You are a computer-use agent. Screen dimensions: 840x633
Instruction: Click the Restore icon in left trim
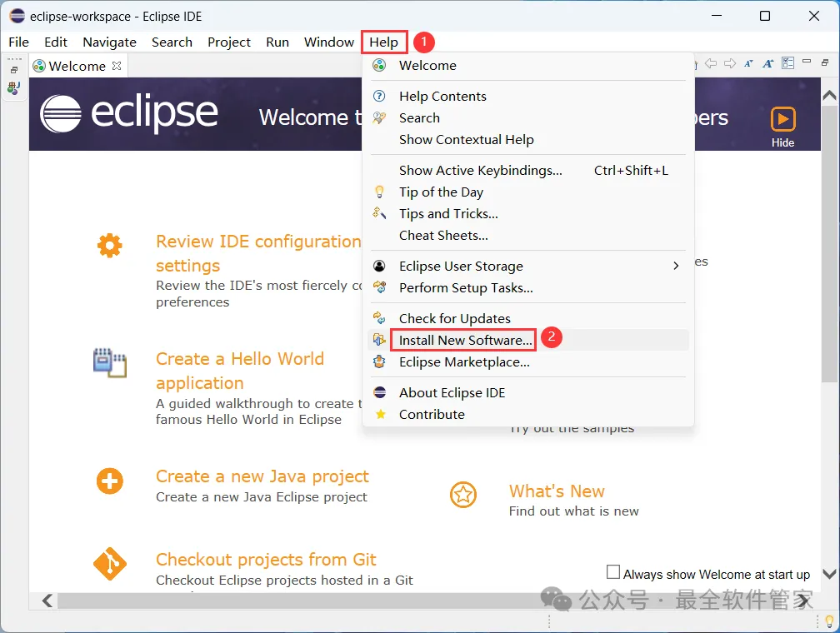(x=14, y=70)
